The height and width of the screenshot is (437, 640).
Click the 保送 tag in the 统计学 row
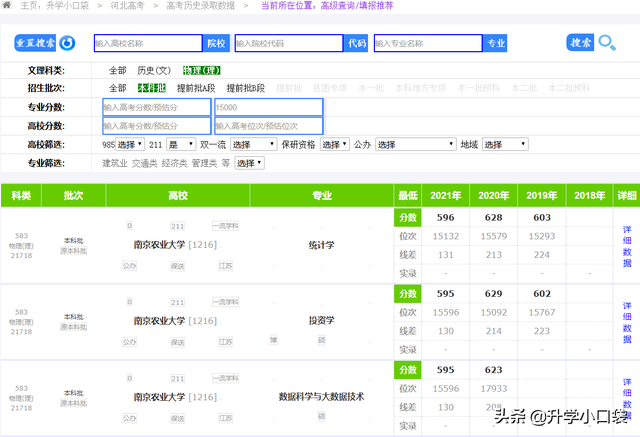point(177,266)
